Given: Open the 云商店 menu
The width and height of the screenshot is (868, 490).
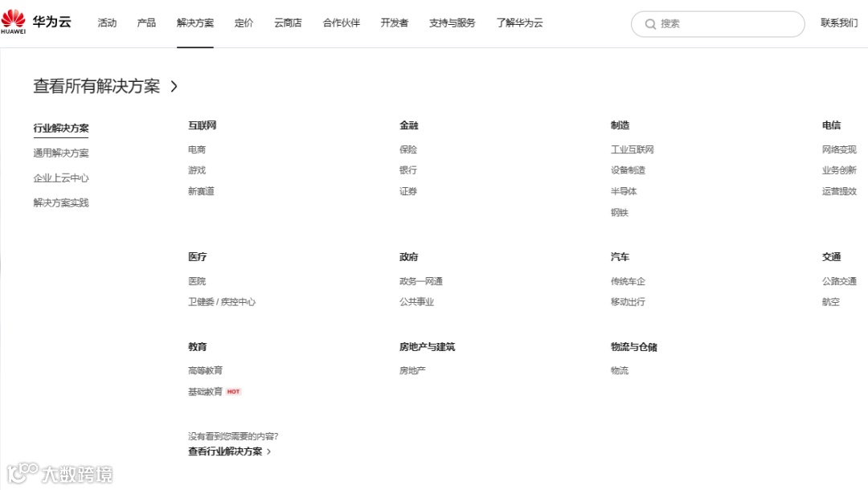Looking at the screenshot, I should tap(289, 22).
